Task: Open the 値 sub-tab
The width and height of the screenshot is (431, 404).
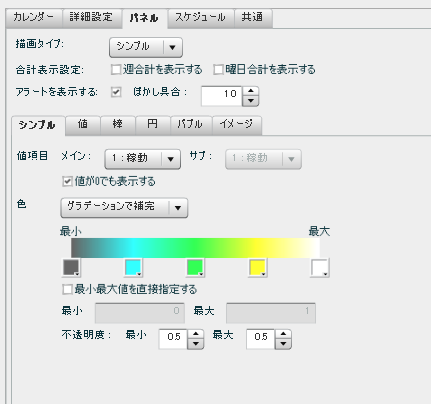Action: pos(83,125)
